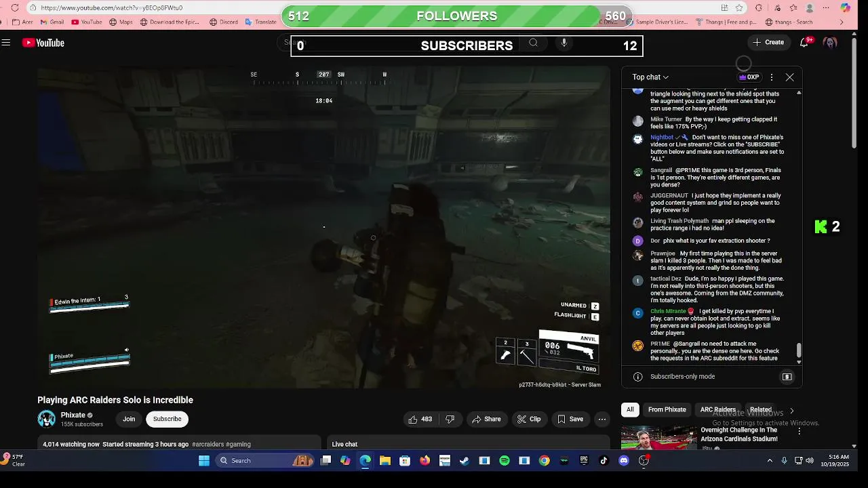Open the live chat more-options menu
The height and width of the screenshot is (488, 868).
pyautogui.click(x=772, y=77)
